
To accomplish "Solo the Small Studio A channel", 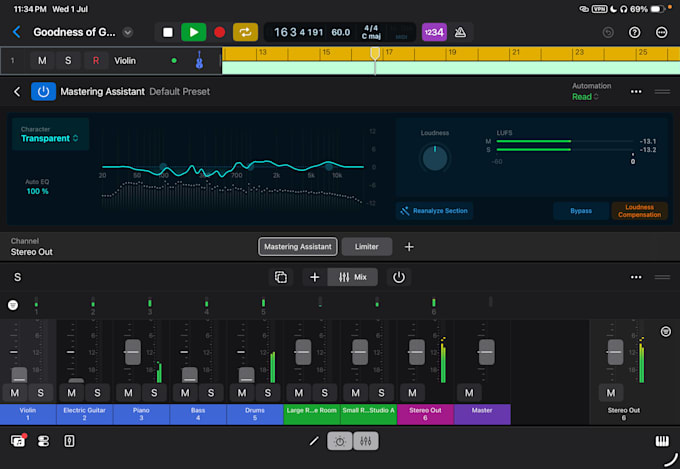I will (x=381, y=393).
